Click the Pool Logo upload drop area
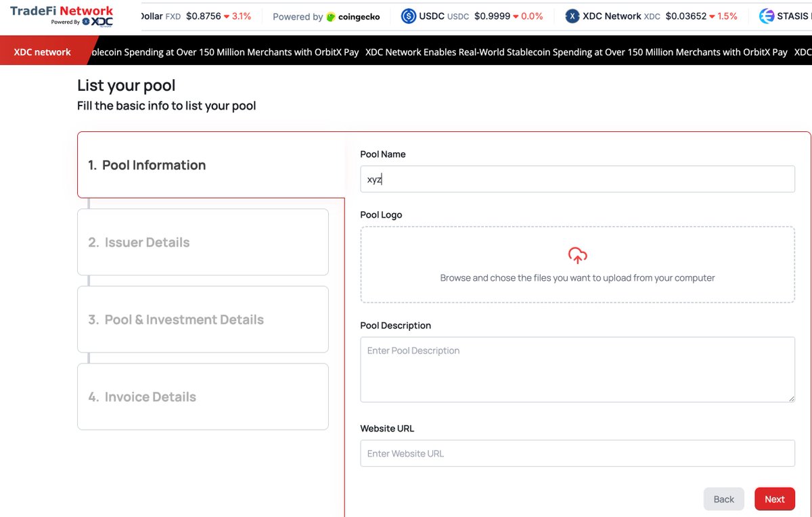Image resolution: width=812 pixels, height=517 pixels. click(x=577, y=265)
